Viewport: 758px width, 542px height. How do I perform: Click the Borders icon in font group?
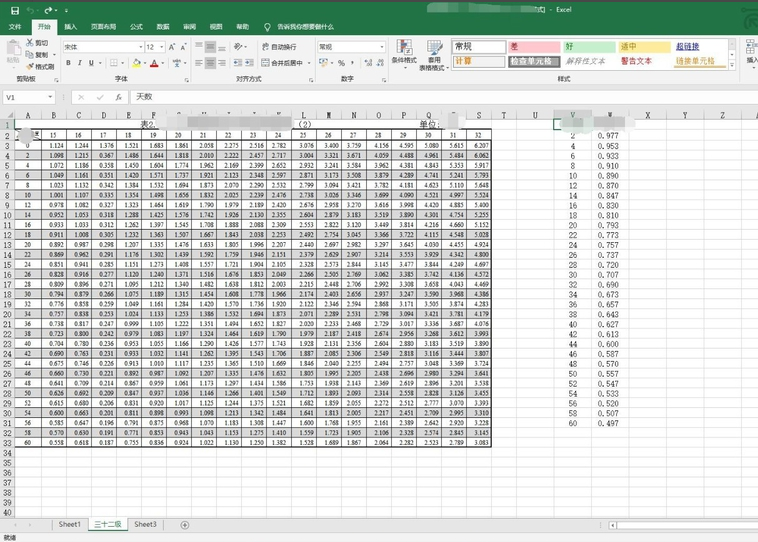click(114, 63)
